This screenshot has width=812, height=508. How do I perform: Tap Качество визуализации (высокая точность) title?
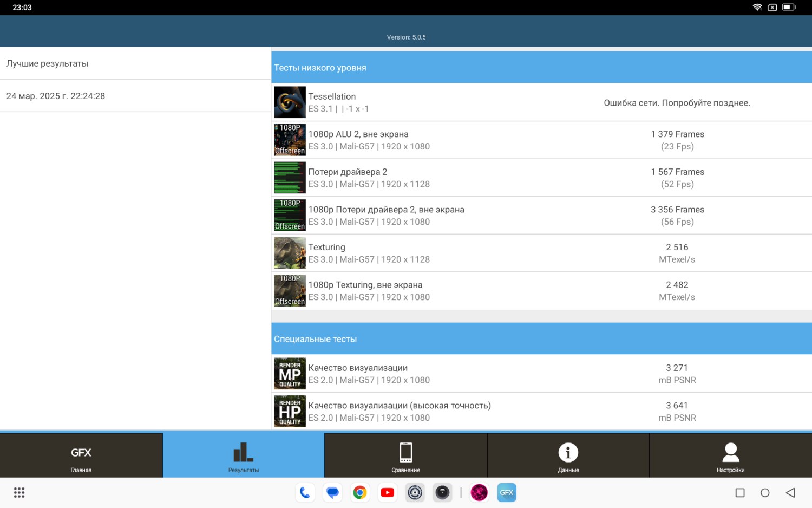click(400, 406)
